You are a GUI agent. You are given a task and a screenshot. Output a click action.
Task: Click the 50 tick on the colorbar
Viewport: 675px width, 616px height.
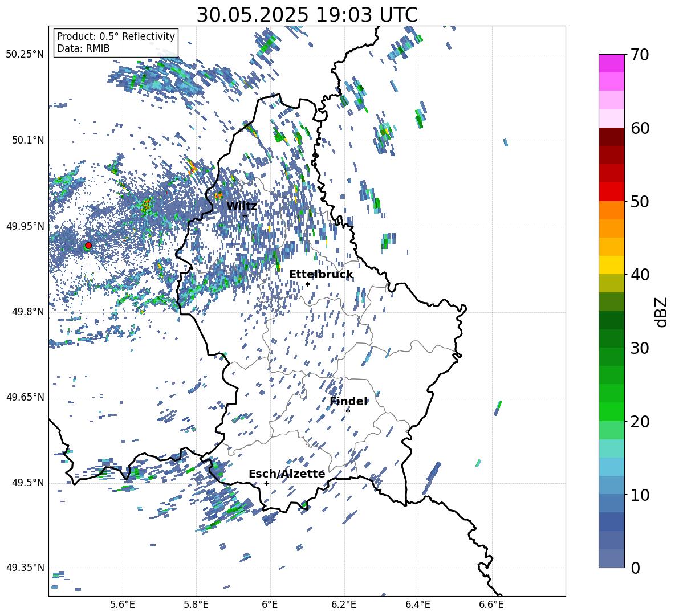tap(640, 201)
